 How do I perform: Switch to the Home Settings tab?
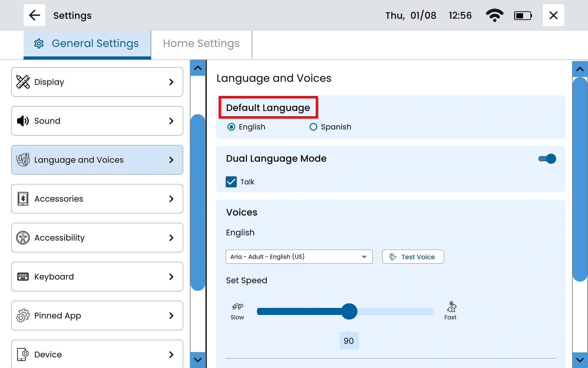click(201, 44)
